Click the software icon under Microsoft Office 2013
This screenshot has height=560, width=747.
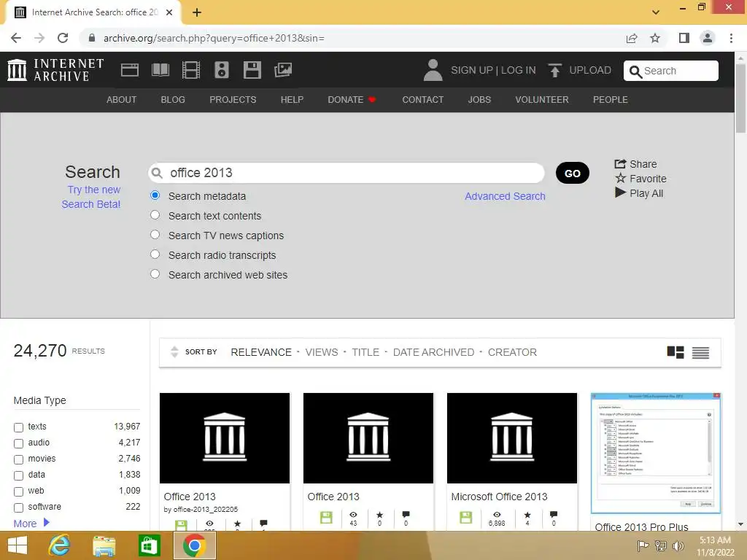466,518
